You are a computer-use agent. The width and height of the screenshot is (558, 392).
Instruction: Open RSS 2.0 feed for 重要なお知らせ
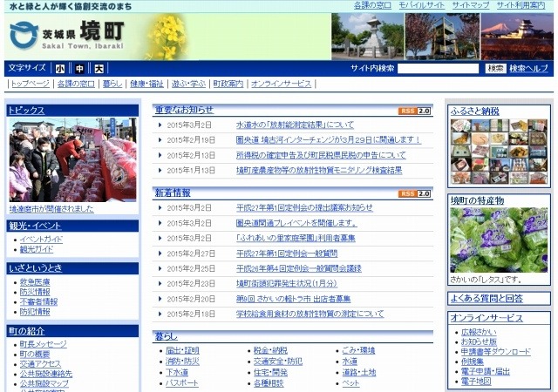415,111
